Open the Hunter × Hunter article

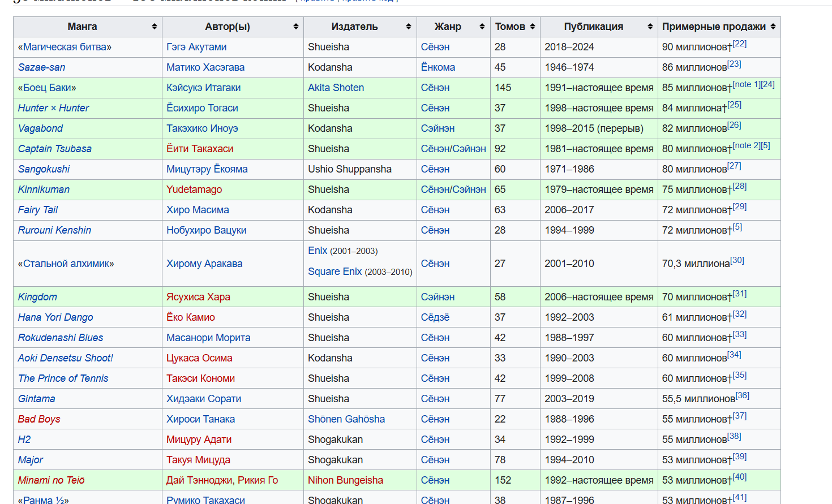[53, 108]
